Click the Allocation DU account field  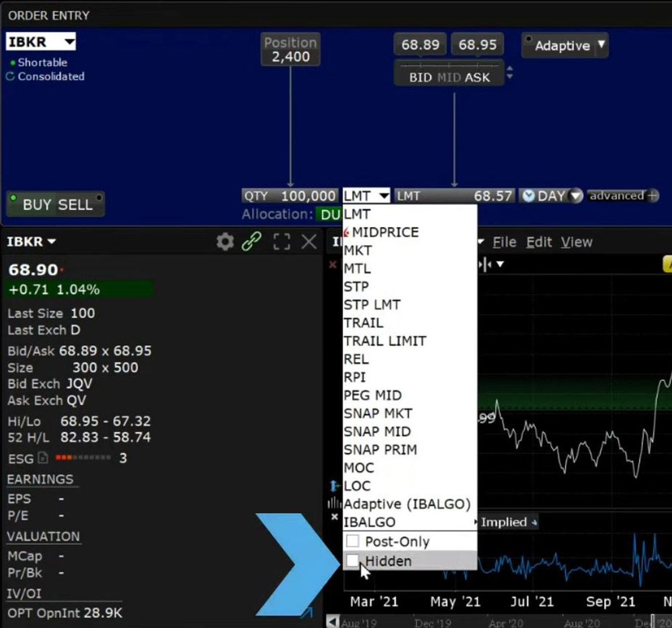329,214
